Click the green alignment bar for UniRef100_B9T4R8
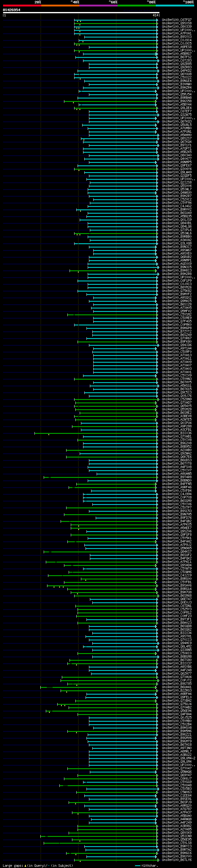This screenshot has width=197, height=868. coord(101,477)
